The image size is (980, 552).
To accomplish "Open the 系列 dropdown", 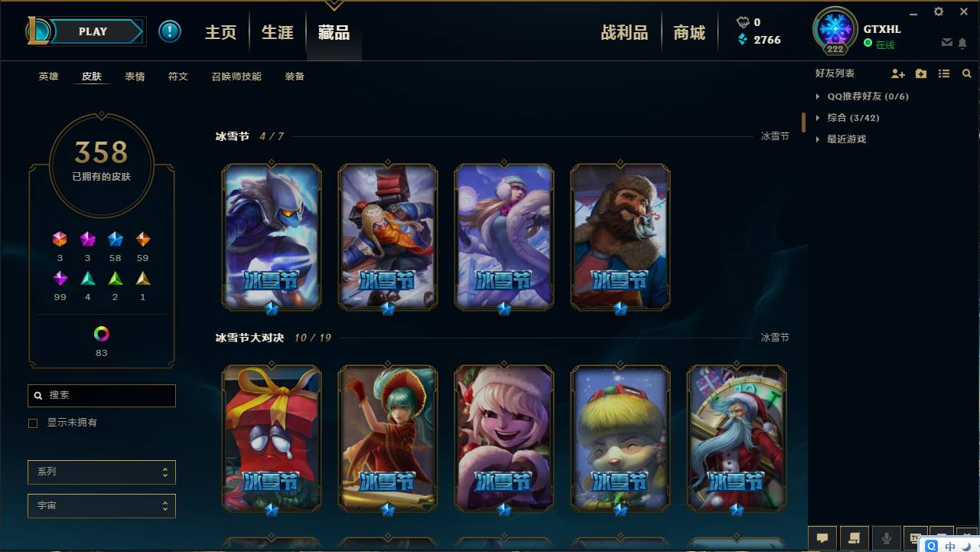I will click(x=102, y=472).
